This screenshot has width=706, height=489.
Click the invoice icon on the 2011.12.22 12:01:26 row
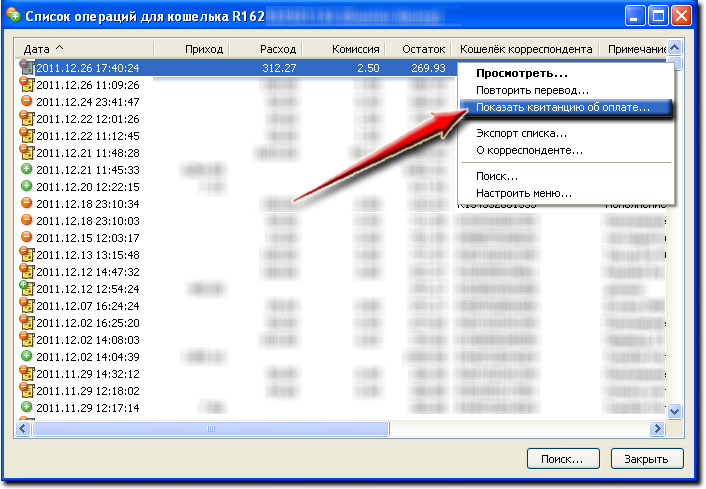coord(27,119)
